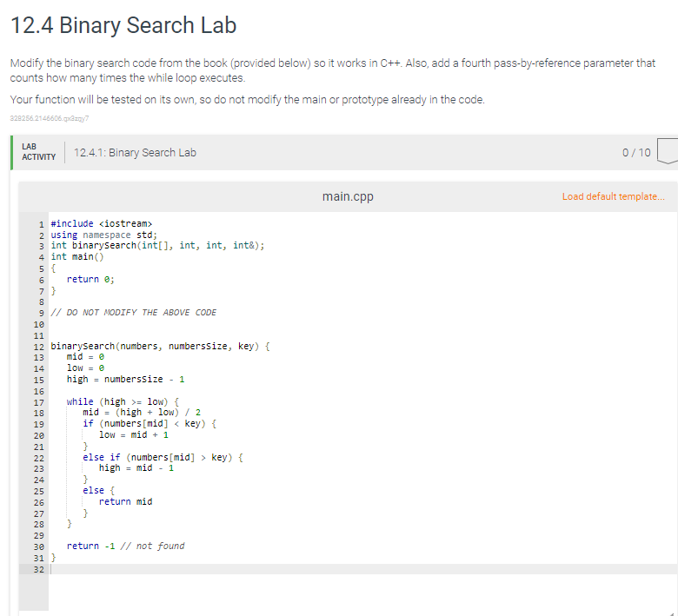Image resolution: width=678 pixels, height=616 pixels.
Task: Click the activity ID text 328256.2146606.qx3zqy7
Action: pos(50,118)
